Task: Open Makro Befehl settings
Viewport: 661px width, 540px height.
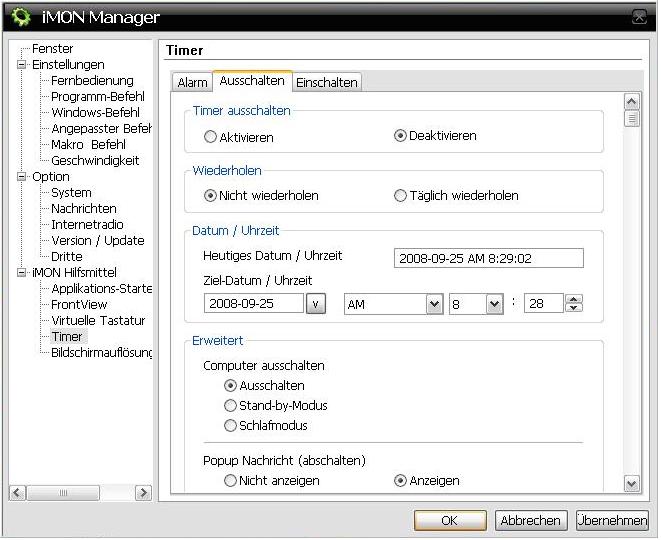Action: [89, 145]
